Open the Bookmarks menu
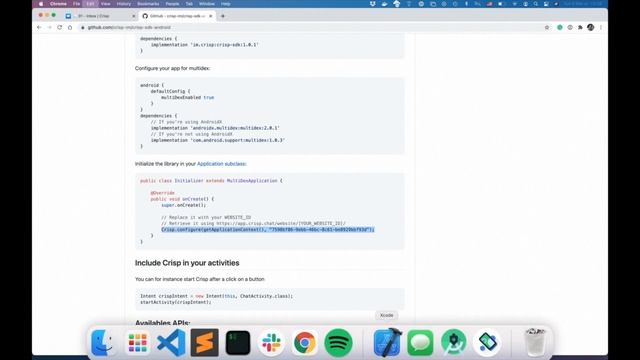640x360 pixels. click(x=148, y=4)
